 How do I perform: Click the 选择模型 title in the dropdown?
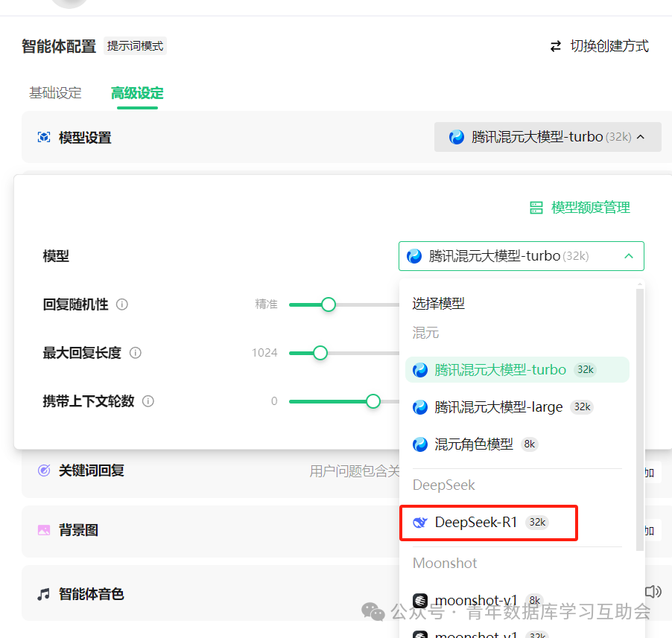(x=438, y=304)
